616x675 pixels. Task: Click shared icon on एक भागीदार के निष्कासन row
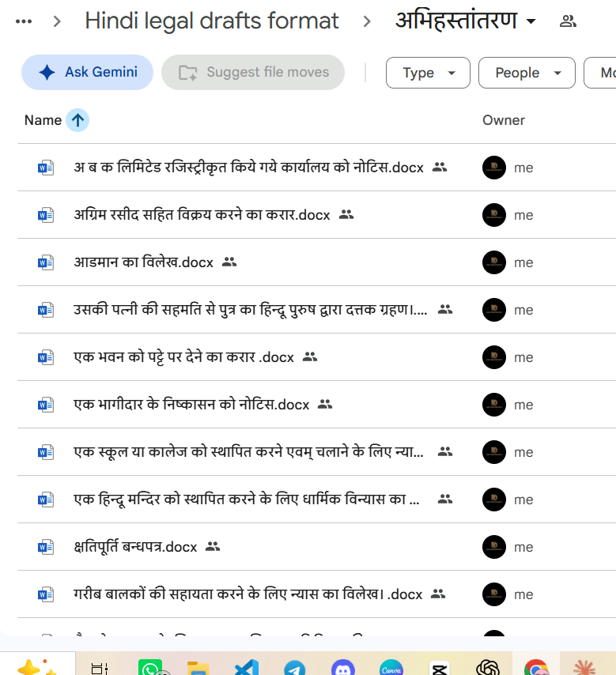pyautogui.click(x=325, y=404)
